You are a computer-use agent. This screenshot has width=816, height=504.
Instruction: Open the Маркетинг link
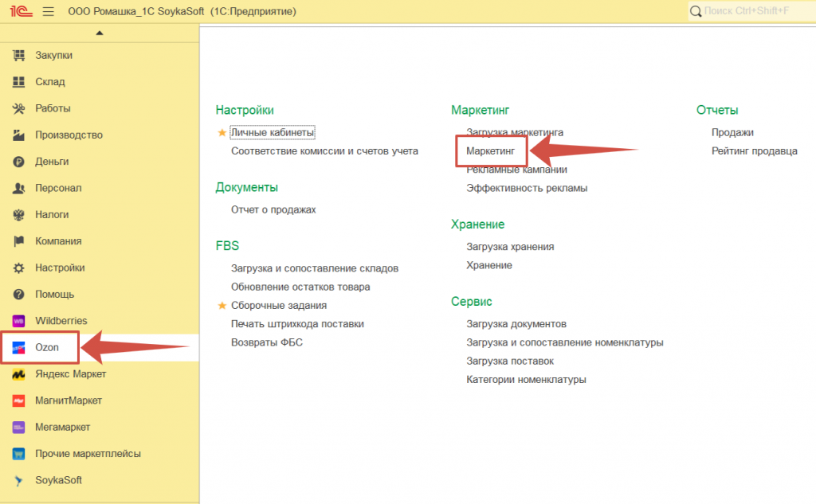click(491, 150)
